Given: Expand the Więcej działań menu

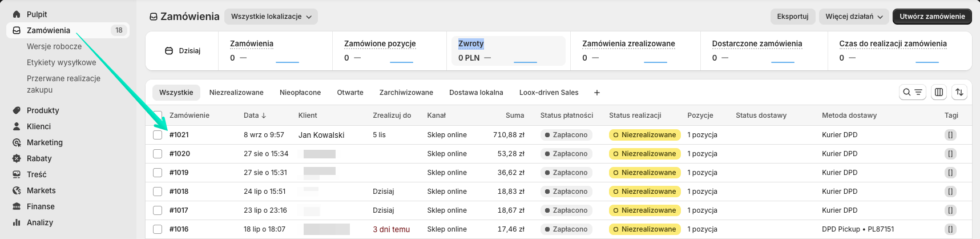Looking at the screenshot, I should point(854,17).
